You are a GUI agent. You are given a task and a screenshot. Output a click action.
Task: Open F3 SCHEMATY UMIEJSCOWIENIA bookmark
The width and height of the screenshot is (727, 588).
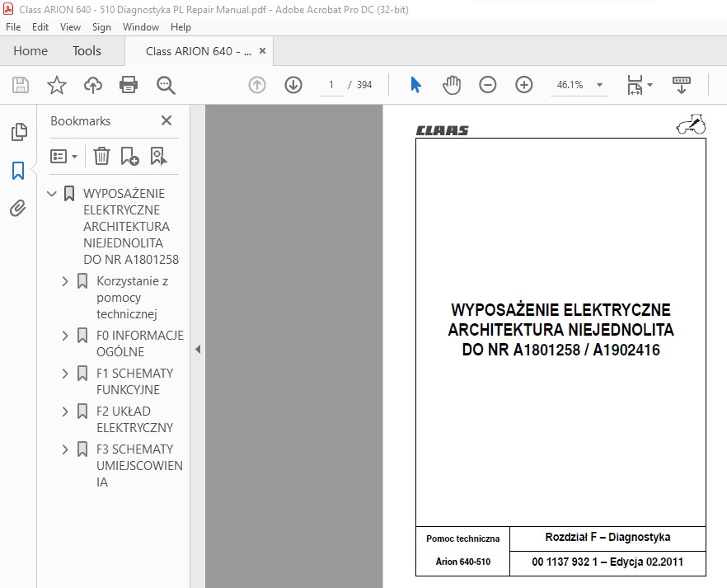coord(139,466)
